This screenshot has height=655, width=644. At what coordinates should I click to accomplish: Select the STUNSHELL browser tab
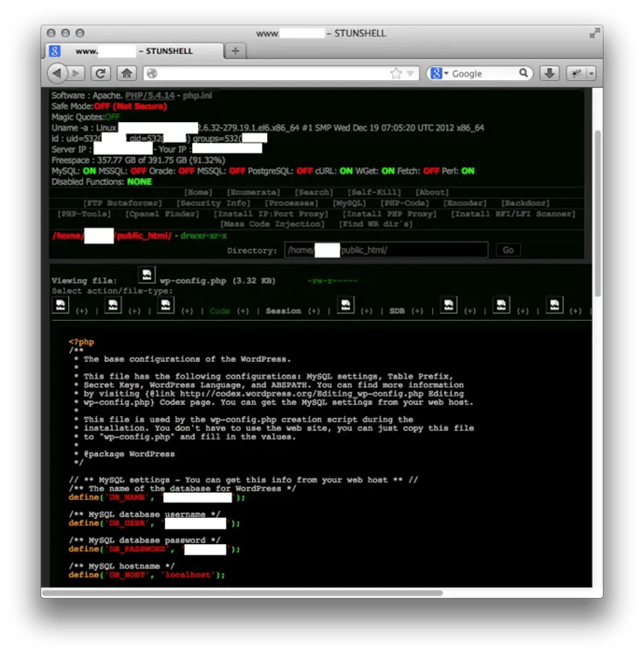coord(134,50)
